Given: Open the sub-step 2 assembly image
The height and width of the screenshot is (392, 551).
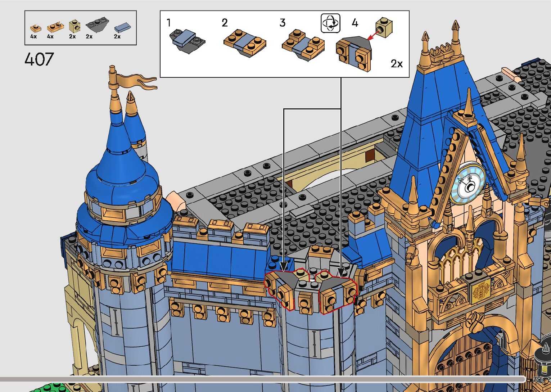Looking at the screenshot, I should (x=245, y=43).
